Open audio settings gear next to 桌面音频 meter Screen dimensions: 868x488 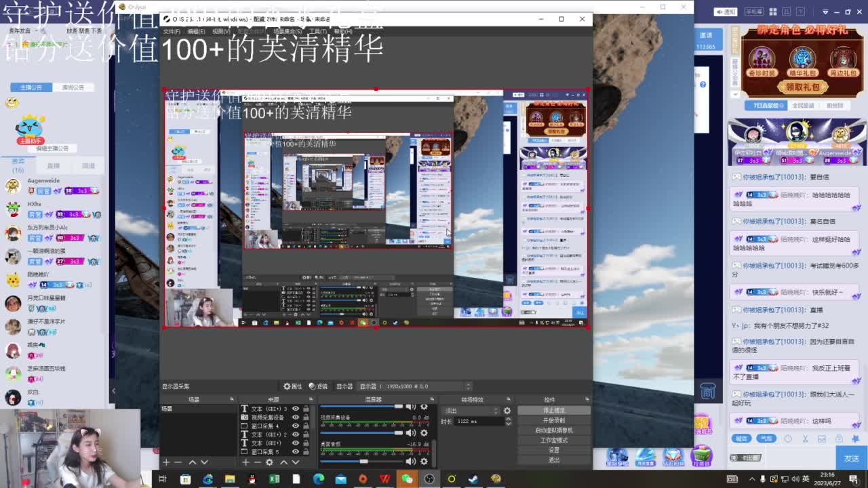pos(423,461)
